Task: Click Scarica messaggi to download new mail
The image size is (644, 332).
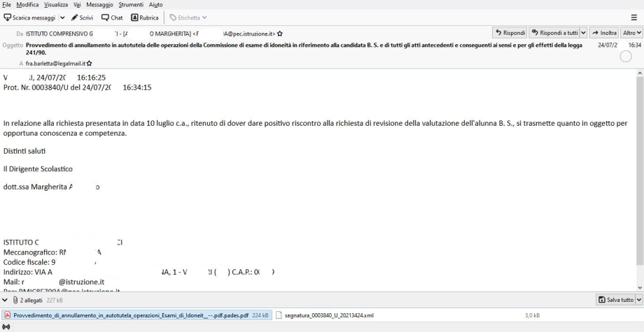Action: [x=28, y=17]
